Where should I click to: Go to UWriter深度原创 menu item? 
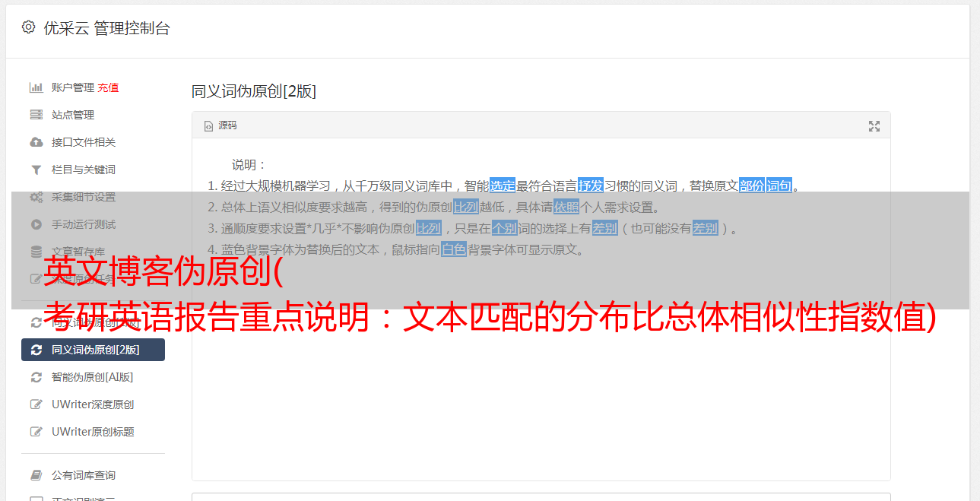[93, 404]
